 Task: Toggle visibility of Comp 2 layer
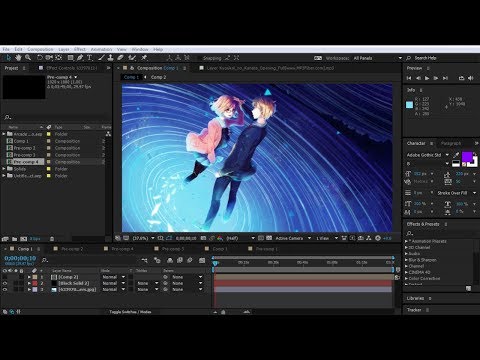point(5,277)
